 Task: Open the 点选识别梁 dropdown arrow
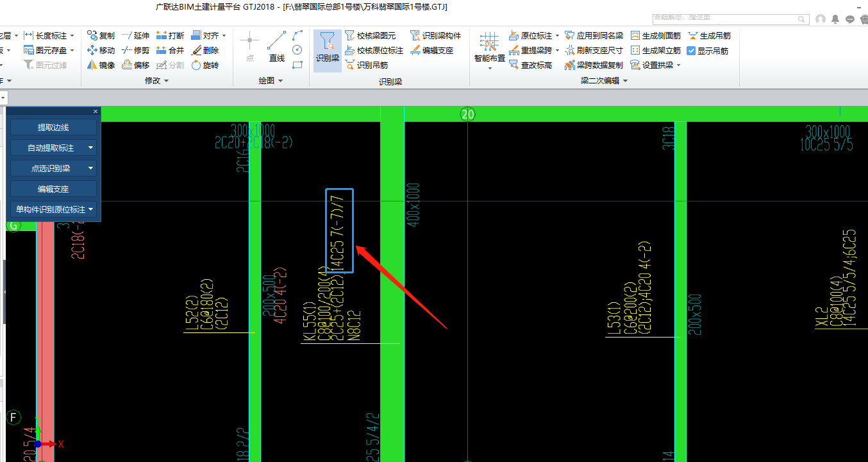tap(90, 168)
